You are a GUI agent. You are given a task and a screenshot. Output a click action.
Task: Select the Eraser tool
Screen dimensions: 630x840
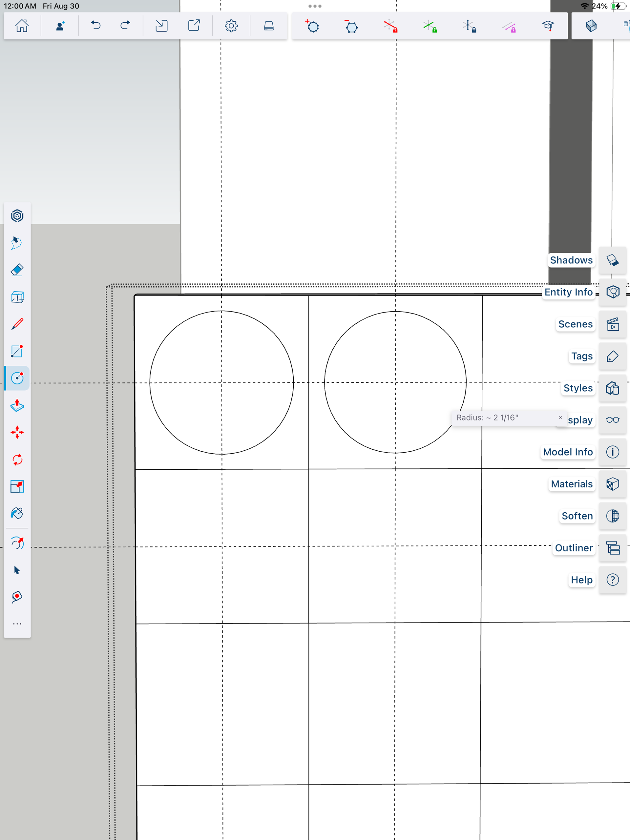[x=17, y=270]
